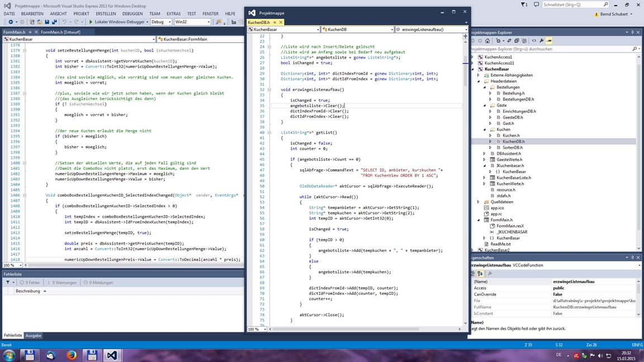This screenshot has height=362, width=644.
Task: Toggle the 0 Warnungen filter button
Action: pyautogui.click(x=63, y=283)
